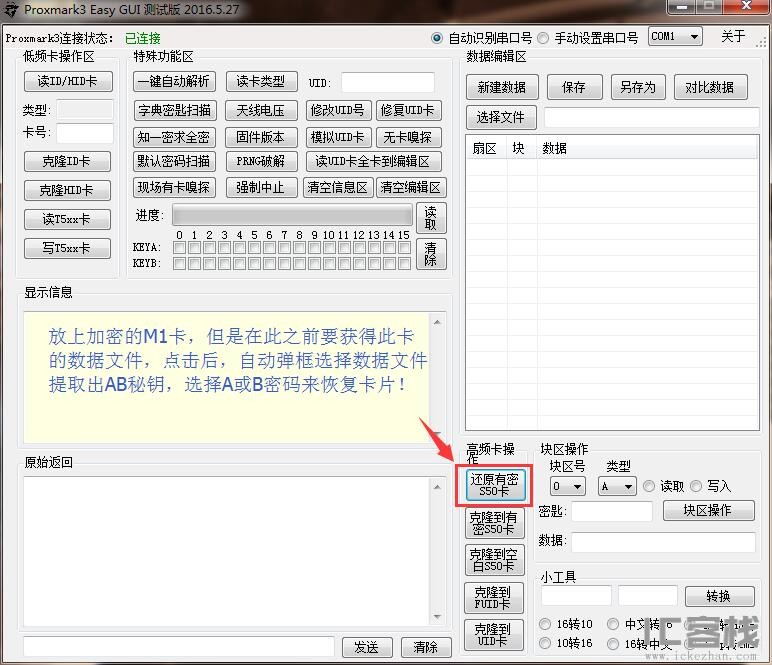The image size is (772, 665).
Task: Click the Proxmark3 app icon in title bar
Action: pos(11,10)
